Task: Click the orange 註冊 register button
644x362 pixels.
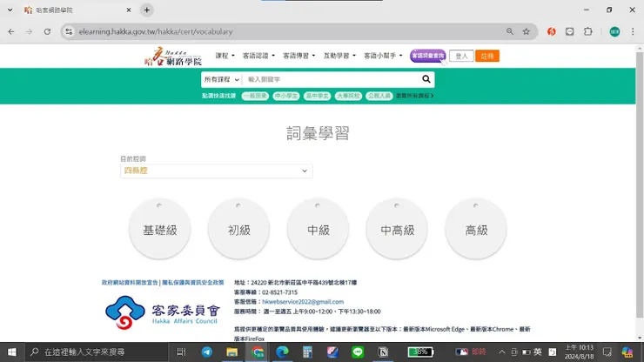Action: click(487, 56)
